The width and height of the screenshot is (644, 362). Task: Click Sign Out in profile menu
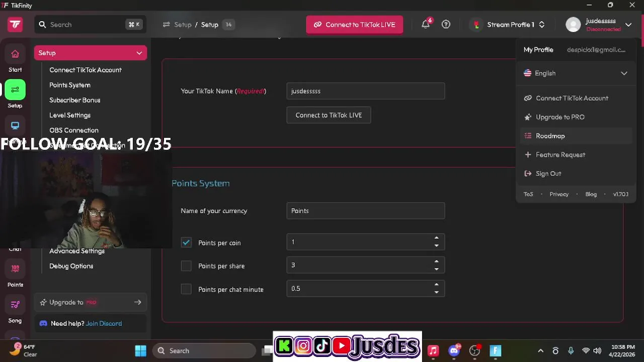pyautogui.click(x=576, y=173)
